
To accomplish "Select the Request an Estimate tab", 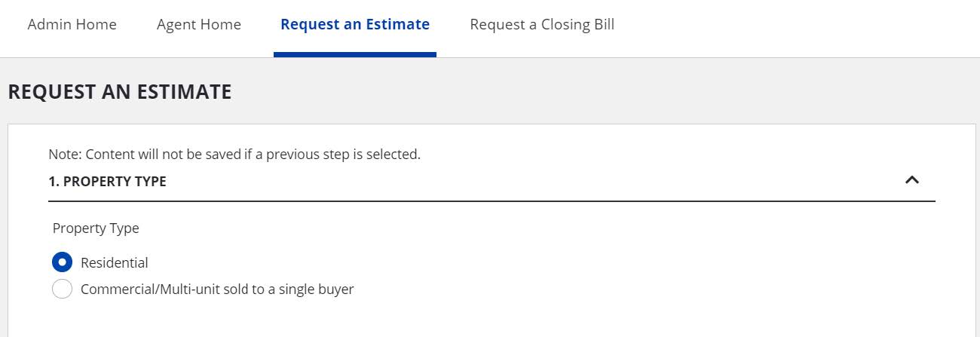I will 355,24.
